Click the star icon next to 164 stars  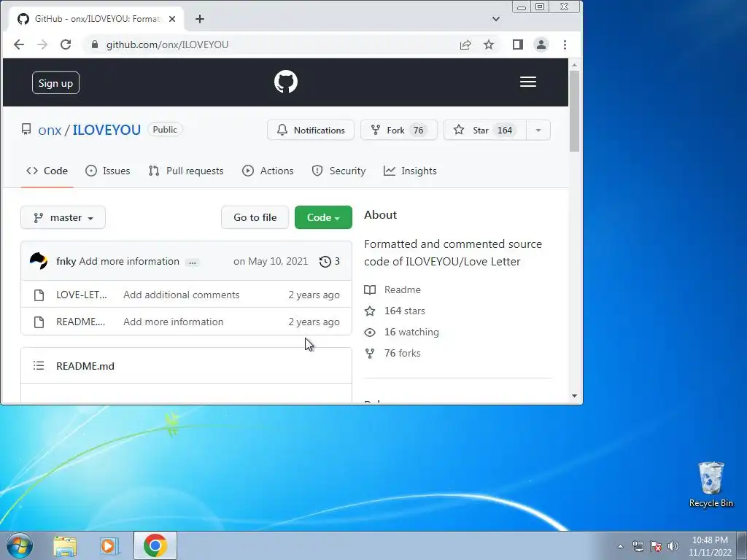click(370, 311)
